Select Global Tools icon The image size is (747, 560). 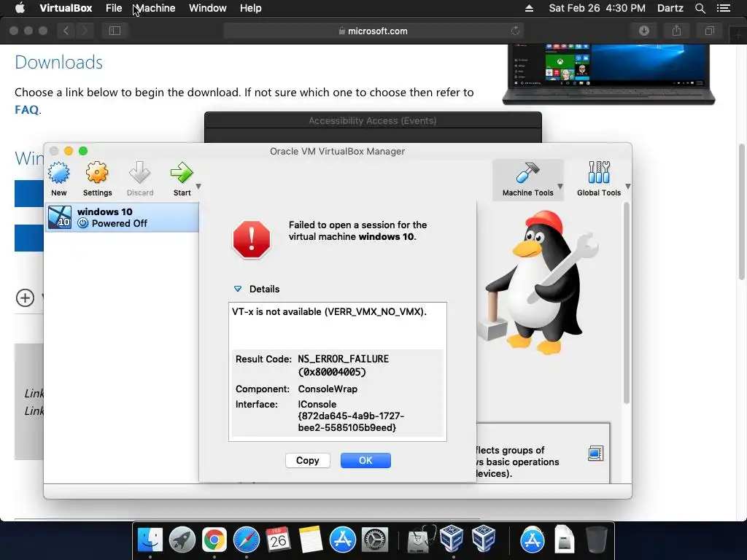click(599, 172)
